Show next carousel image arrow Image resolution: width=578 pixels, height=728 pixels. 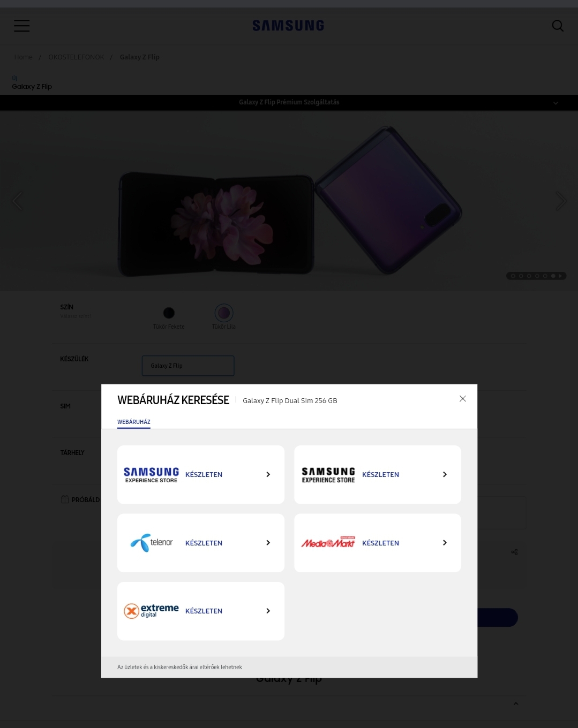tap(560, 201)
